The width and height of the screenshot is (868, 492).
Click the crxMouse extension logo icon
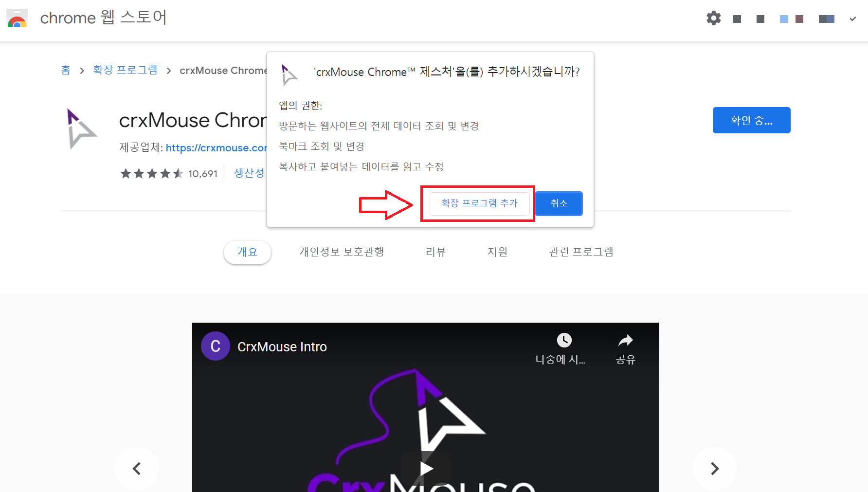[x=81, y=129]
